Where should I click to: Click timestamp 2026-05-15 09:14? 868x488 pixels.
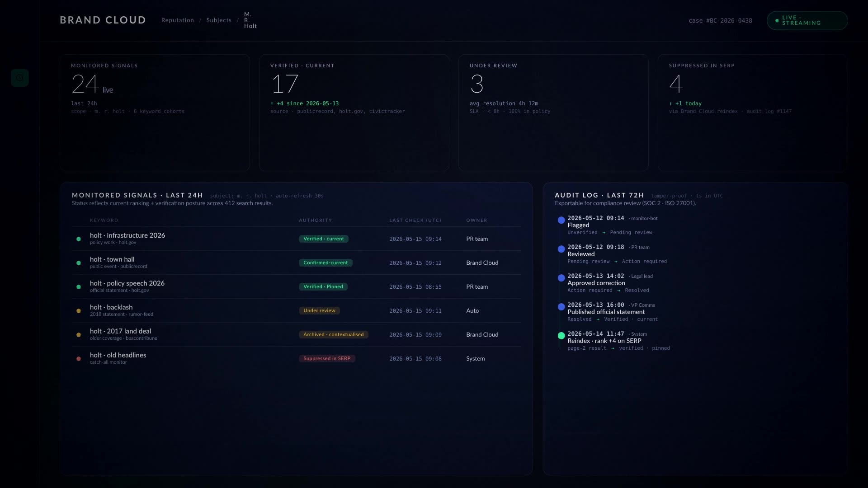tap(415, 239)
